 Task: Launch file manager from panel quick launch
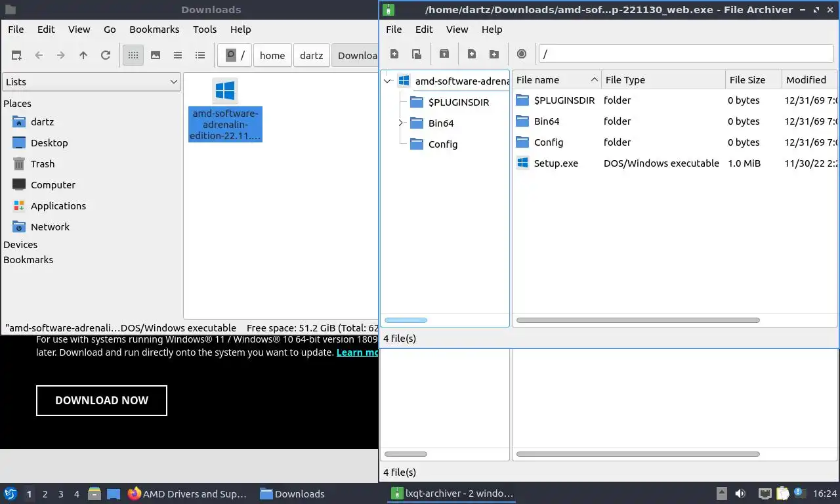pos(94,493)
